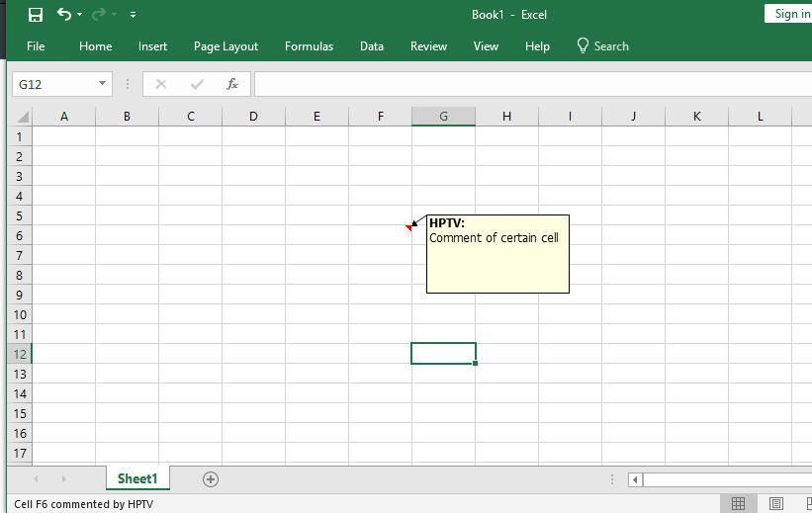Click the Insert Function fx icon
Screen dimensions: 812x513
(x=232, y=84)
